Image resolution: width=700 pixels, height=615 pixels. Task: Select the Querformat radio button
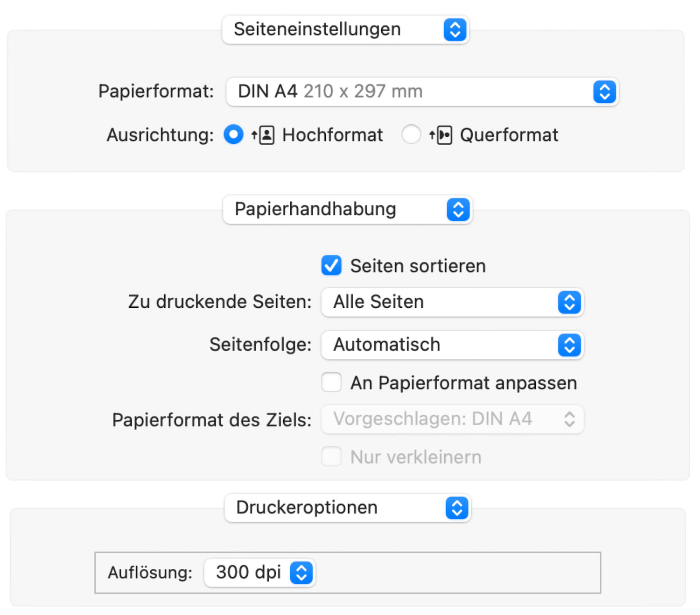(x=411, y=134)
